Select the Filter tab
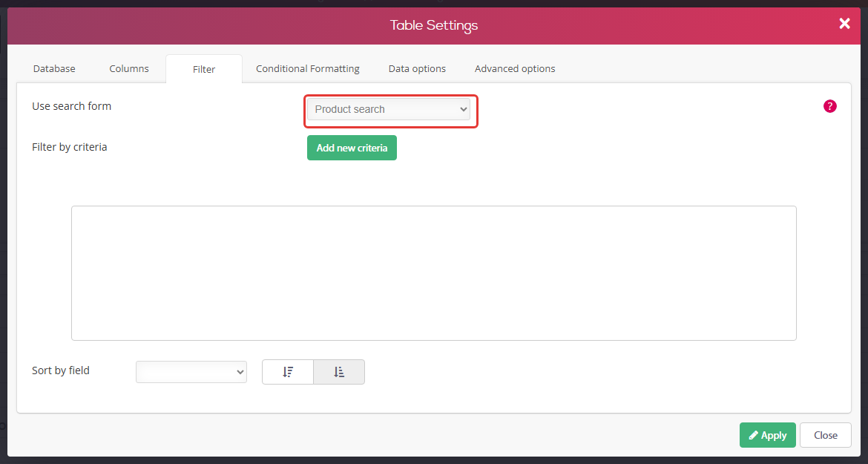This screenshot has width=868, height=464. coord(204,69)
